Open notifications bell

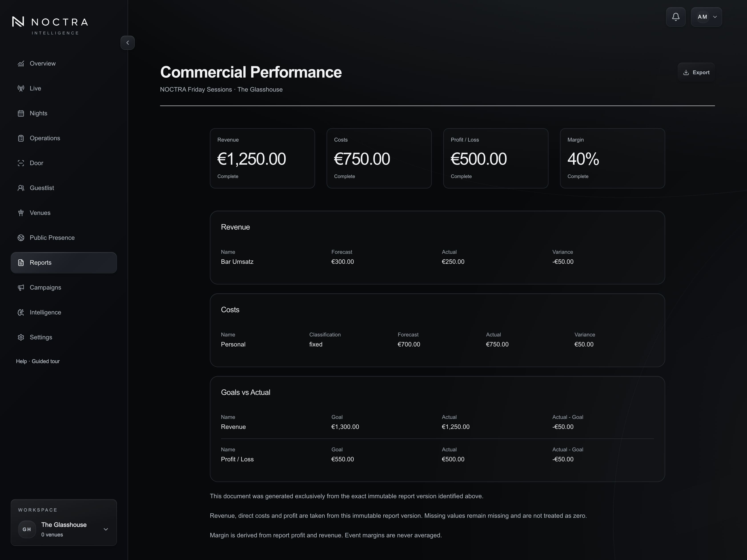point(676,17)
